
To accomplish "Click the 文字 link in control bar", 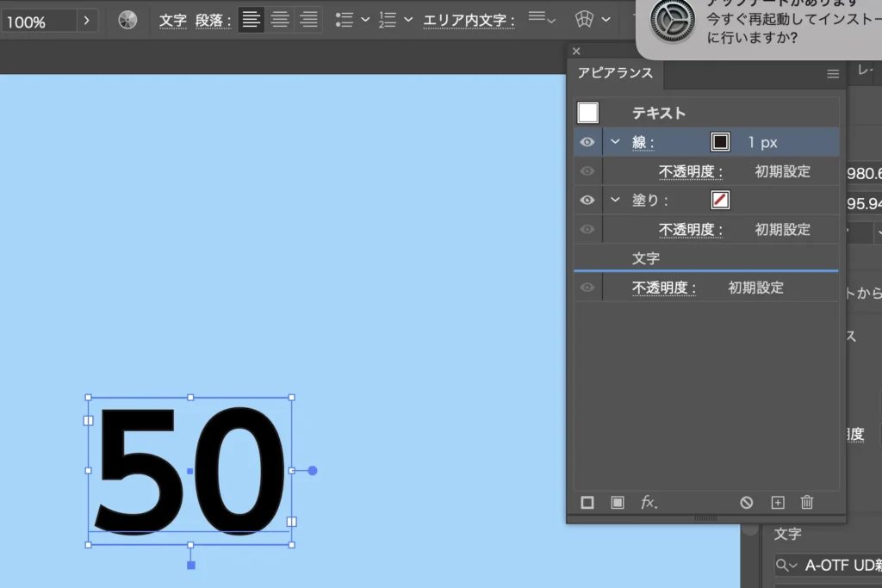I will (x=172, y=20).
